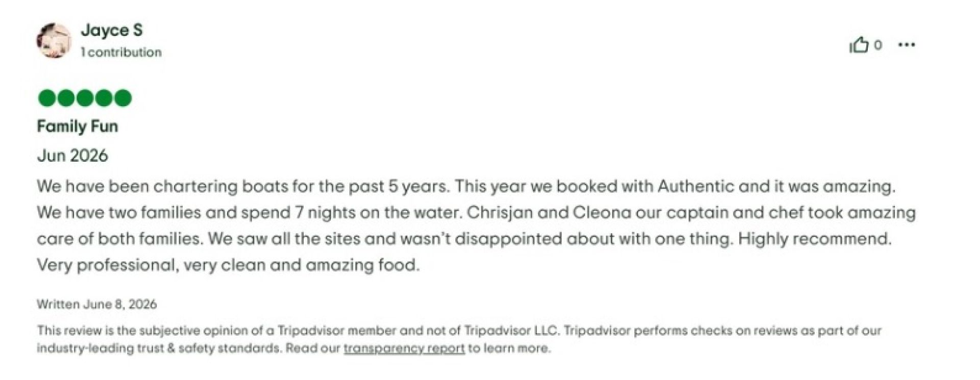980x380 pixels.
Task: Open the 'Family Fun' review title
Action: [x=78, y=126]
